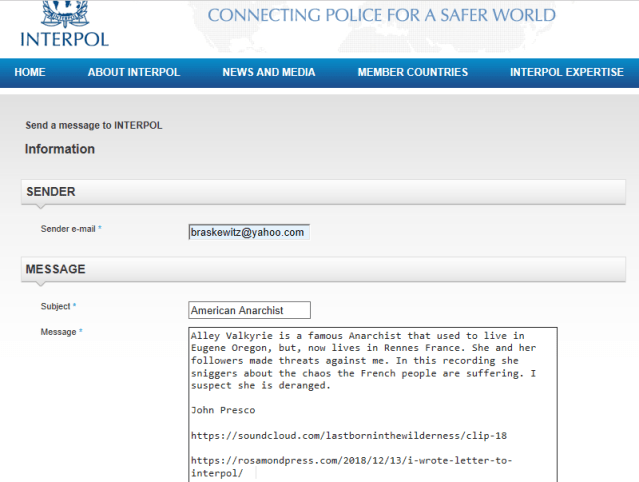Go to NEWS AND MEDIA section

point(268,72)
